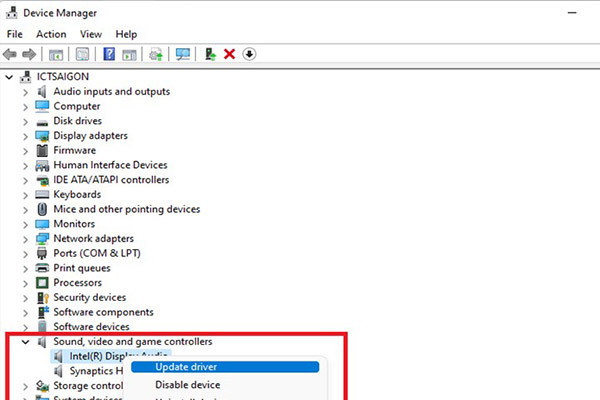Open the File menu
This screenshot has height=400, width=600.
[x=15, y=34]
